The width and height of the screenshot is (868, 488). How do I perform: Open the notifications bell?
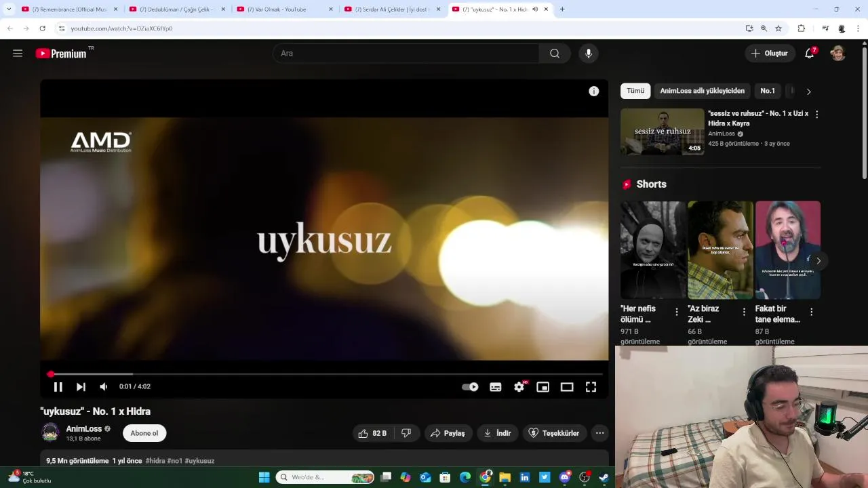pos(810,54)
